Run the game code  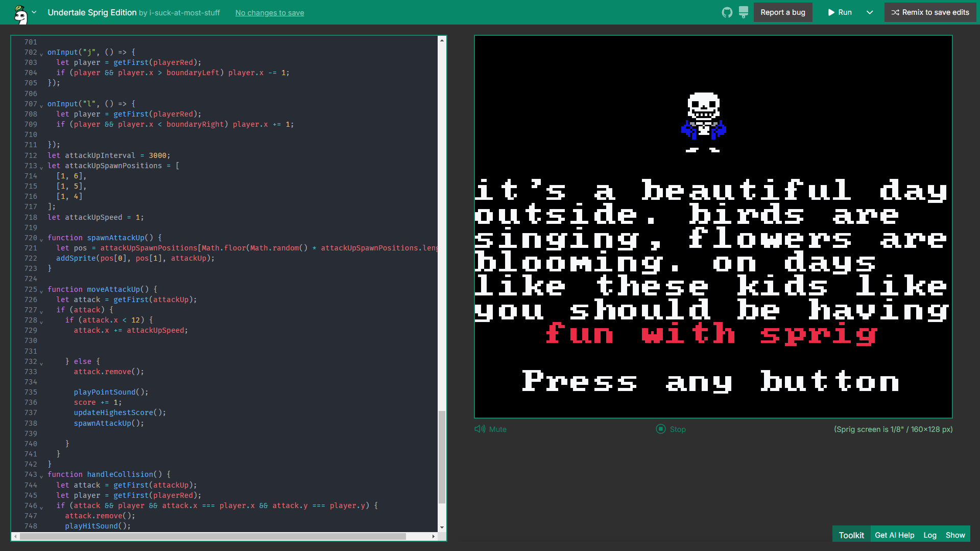point(840,12)
